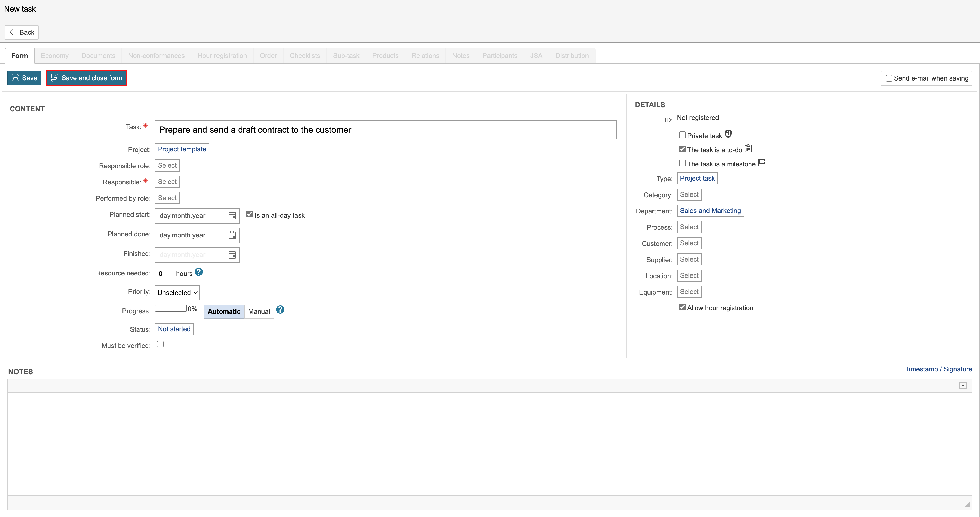Click Save and close form button
The width and height of the screenshot is (980, 517).
coord(86,78)
